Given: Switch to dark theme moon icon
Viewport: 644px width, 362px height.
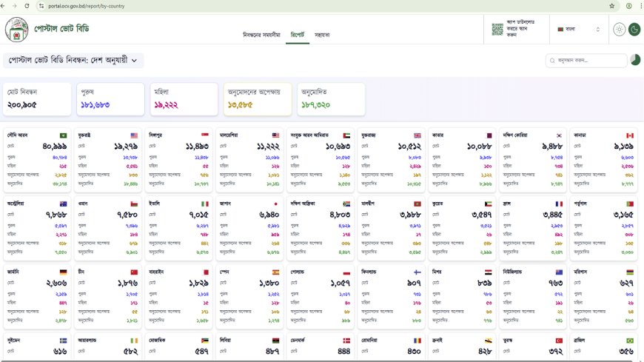Looking at the screenshot, I should [634, 30].
